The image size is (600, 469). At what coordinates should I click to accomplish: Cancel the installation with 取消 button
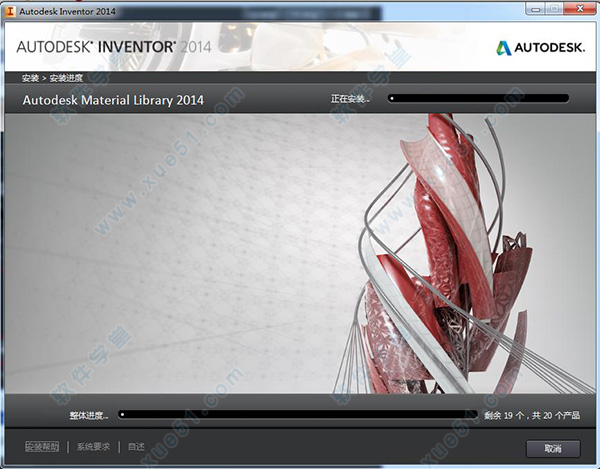pos(553,448)
